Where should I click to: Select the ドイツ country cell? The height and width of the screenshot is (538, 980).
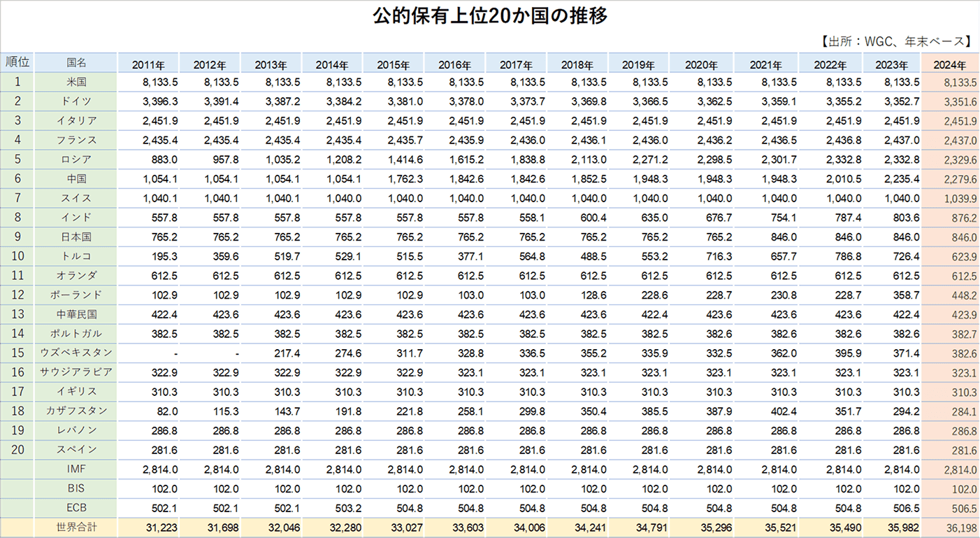76,101
